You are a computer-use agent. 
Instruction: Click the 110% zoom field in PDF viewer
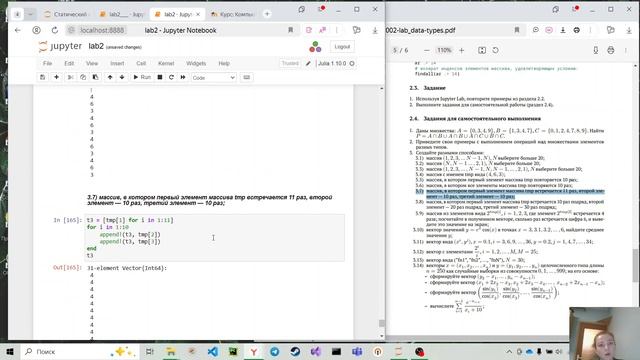[x=444, y=50]
